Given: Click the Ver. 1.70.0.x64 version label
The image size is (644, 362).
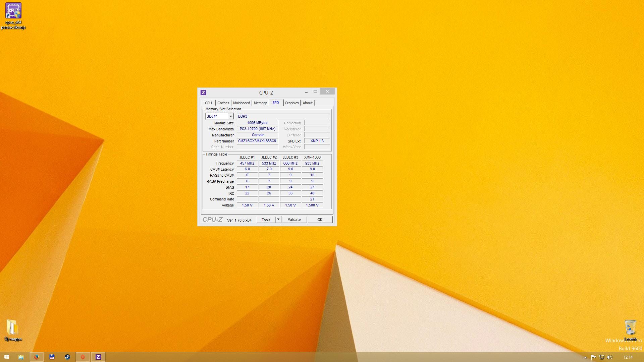Looking at the screenshot, I should click(239, 220).
